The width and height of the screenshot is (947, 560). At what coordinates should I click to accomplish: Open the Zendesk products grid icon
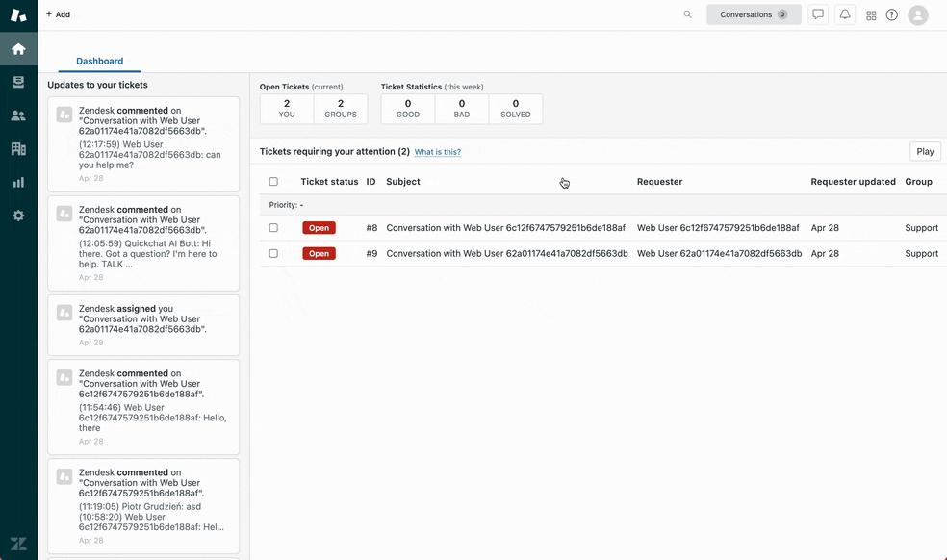tap(870, 13)
